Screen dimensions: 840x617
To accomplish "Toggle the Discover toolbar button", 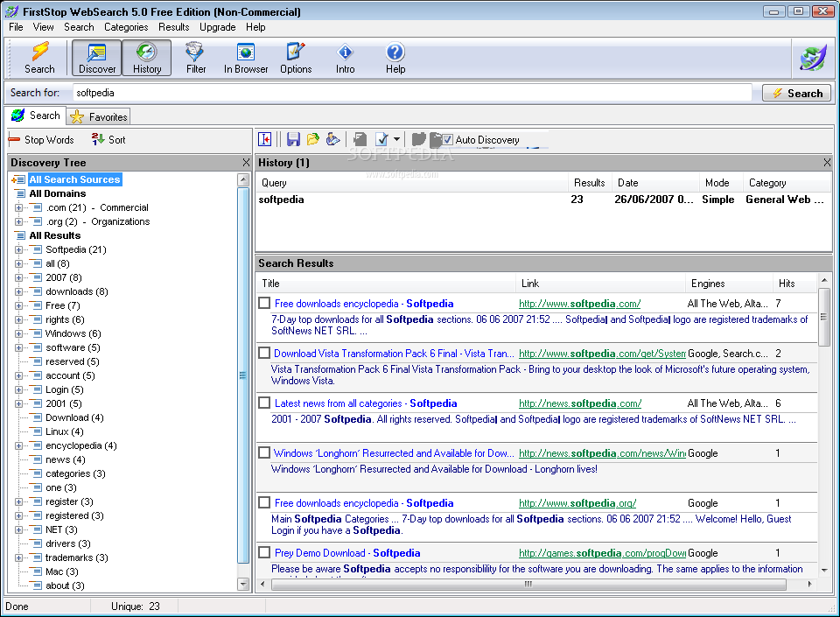I will click(x=97, y=58).
